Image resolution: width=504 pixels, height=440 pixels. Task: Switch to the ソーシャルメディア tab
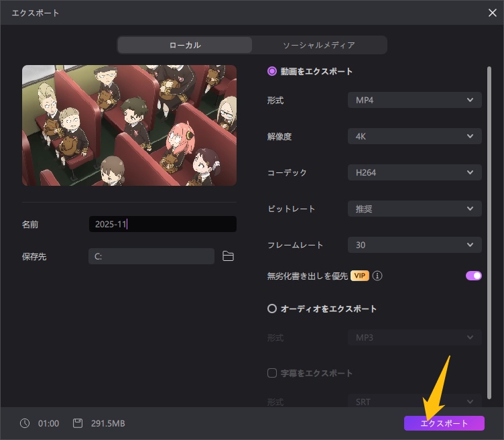pos(319,45)
